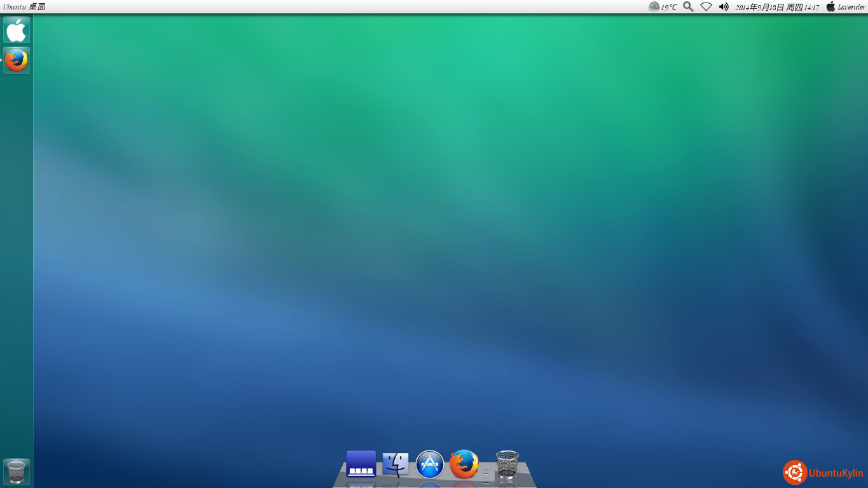This screenshot has width=868, height=488.
Task: Expand the date and time calendar menu
Action: click(x=777, y=7)
